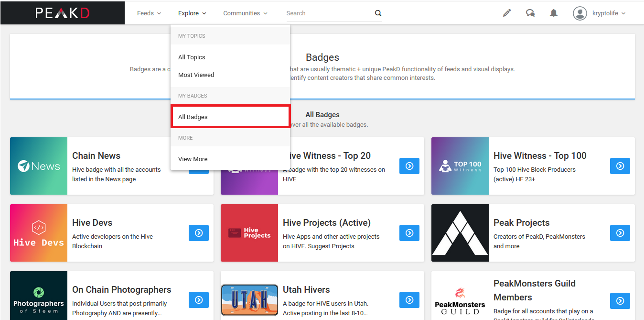Viewport: 644px width, 320px height.
Task: Select All Topics from Explore menu
Action: point(192,57)
